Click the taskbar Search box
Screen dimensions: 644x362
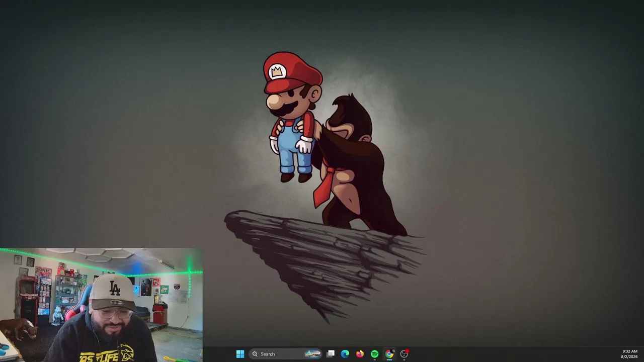click(285, 354)
